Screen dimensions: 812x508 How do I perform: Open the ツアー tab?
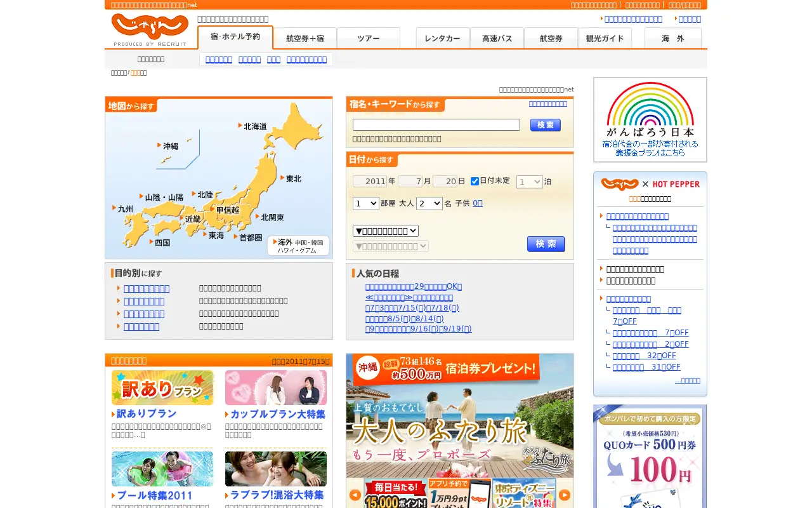click(x=369, y=38)
